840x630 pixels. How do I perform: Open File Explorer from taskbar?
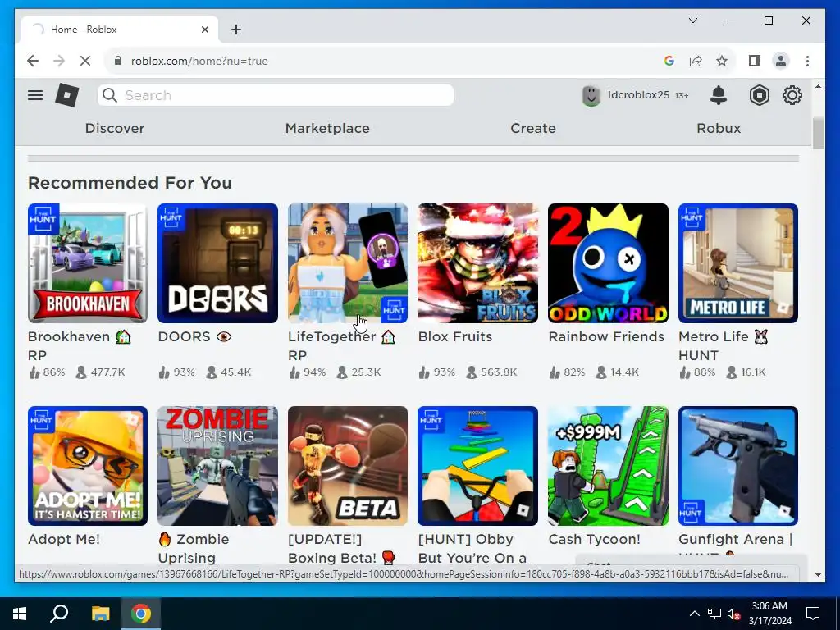click(100, 614)
